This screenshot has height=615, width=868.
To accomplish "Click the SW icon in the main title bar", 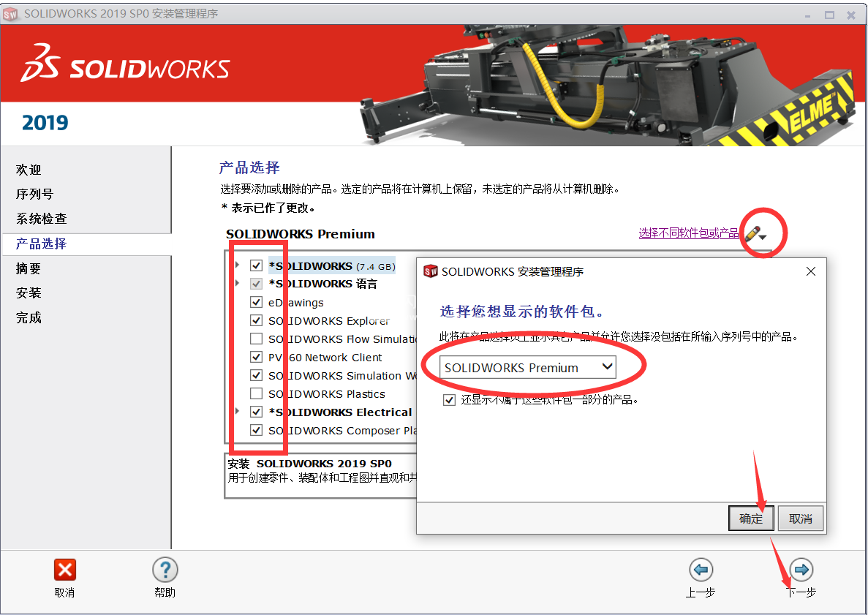I will pos(10,14).
